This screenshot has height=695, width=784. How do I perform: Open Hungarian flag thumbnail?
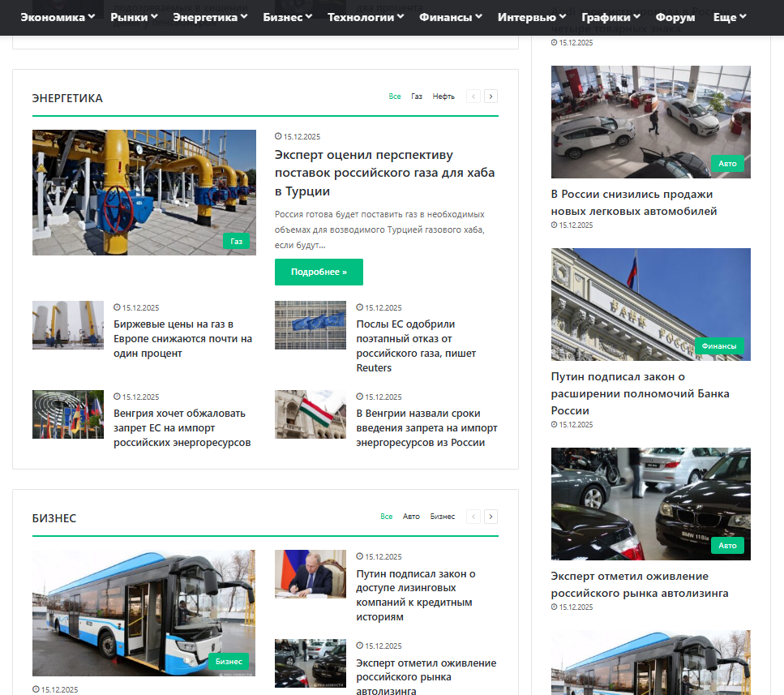click(x=310, y=414)
